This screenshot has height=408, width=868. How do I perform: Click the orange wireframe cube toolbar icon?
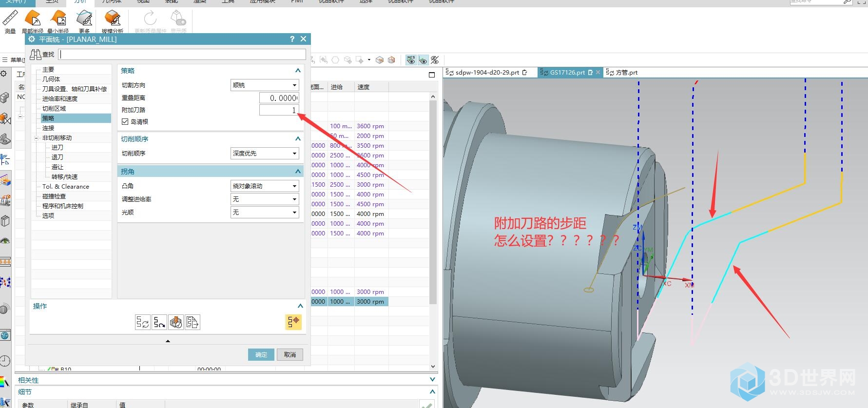(391, 60)
